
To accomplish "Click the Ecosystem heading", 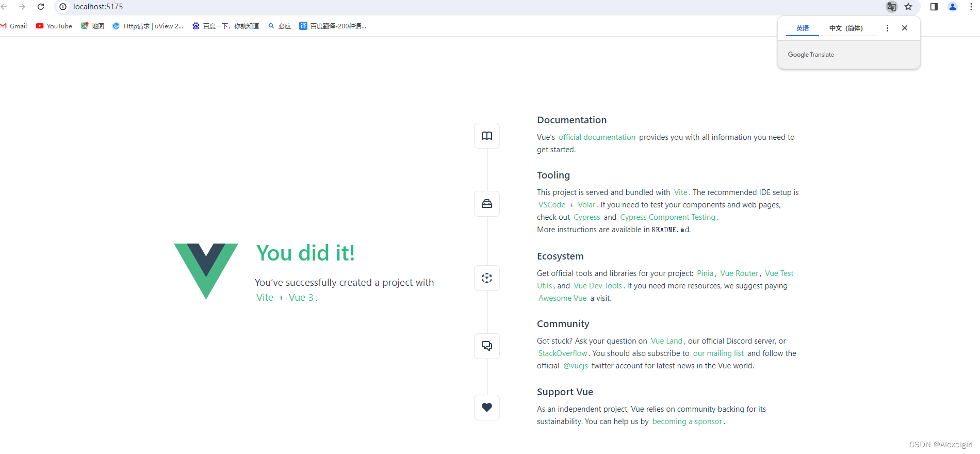I will [x=560, y=256].
